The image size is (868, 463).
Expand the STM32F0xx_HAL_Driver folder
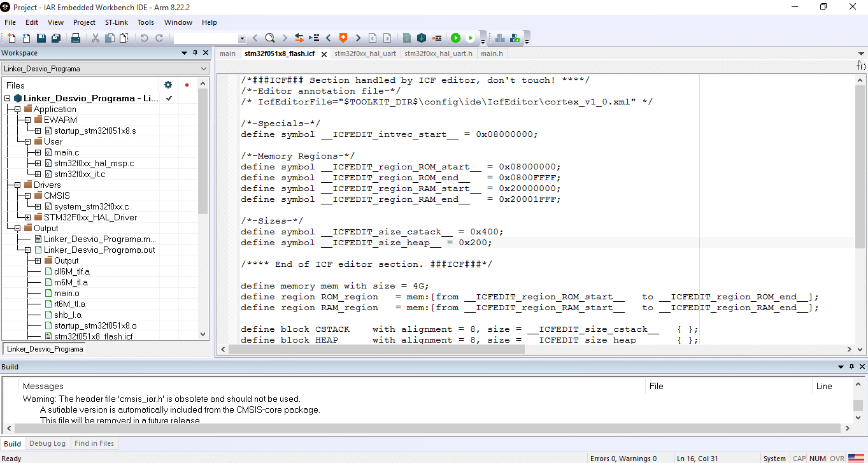point(27,218)
